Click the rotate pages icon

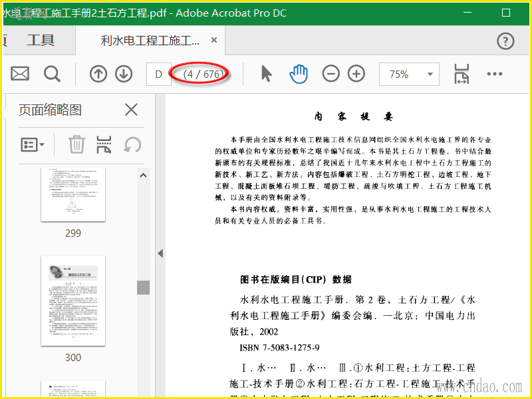132,145
